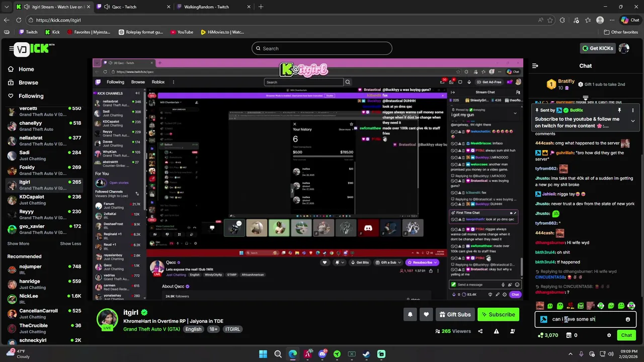
Task: Expand the gift leaderboard drag handle
Action: [586, 98]
